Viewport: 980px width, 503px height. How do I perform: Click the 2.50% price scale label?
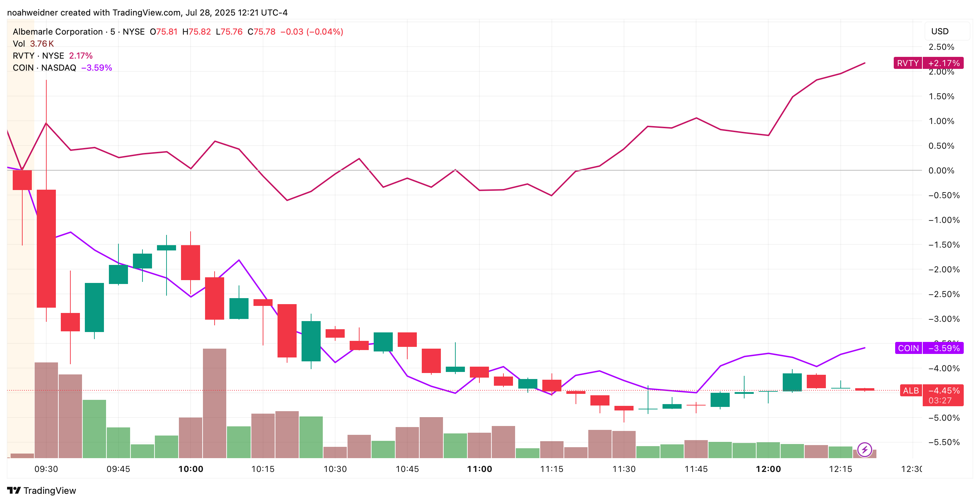click(941, 47)
